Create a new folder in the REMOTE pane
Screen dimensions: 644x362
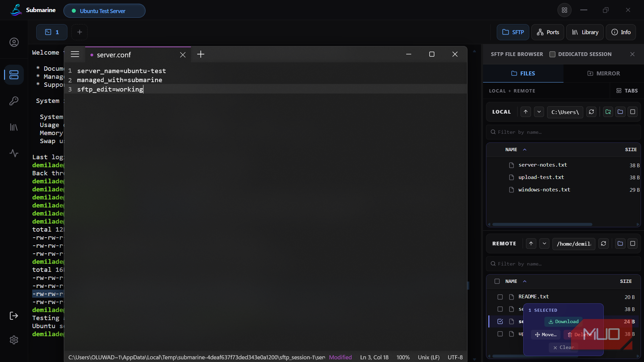(620, 244)
